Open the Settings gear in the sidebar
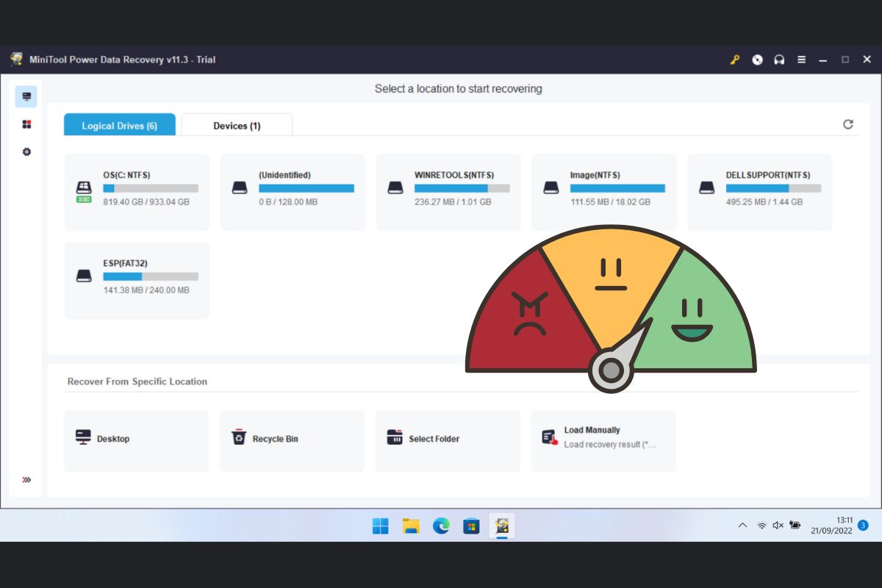The width and height of the screenshot is (882, 588). (26, 151)
